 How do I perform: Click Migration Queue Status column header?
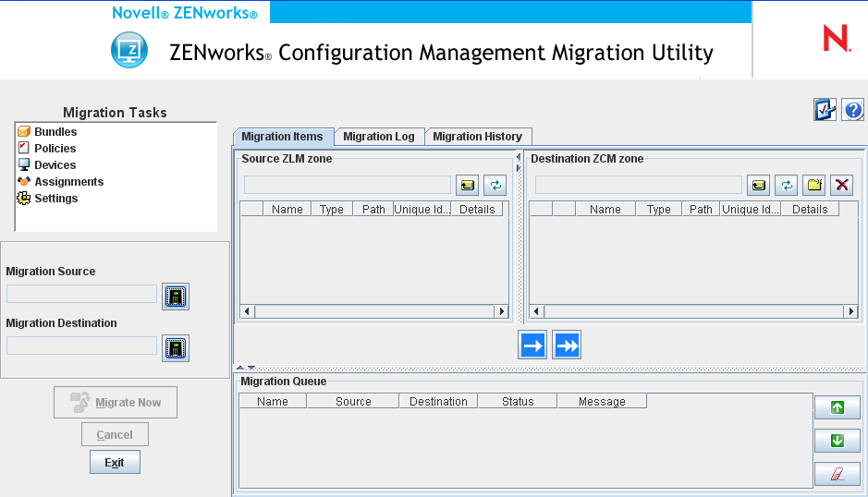coord(518,401)
